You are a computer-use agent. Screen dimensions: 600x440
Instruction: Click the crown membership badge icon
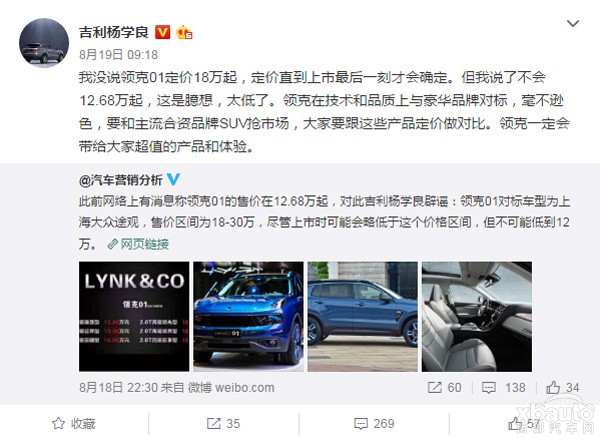pos(184,33)
